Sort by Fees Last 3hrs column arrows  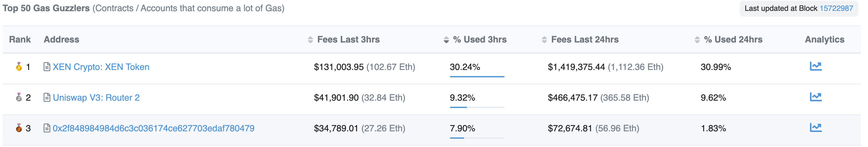click(310, 40)
